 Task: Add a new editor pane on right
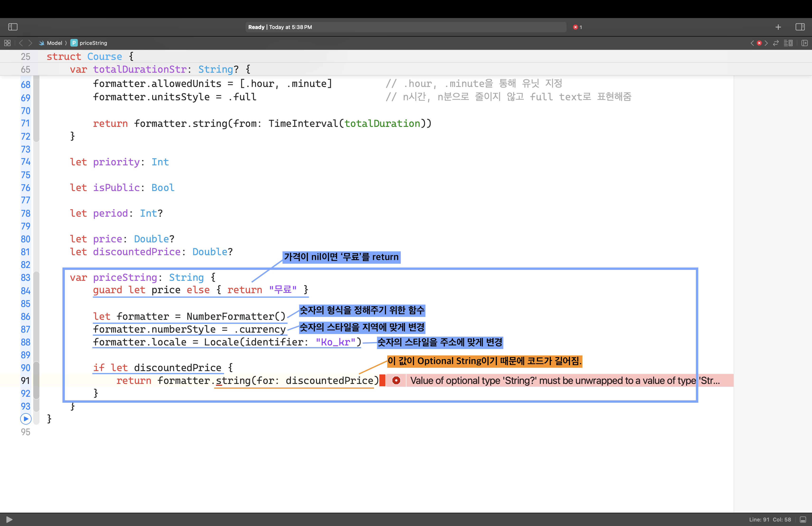(804, 43)
